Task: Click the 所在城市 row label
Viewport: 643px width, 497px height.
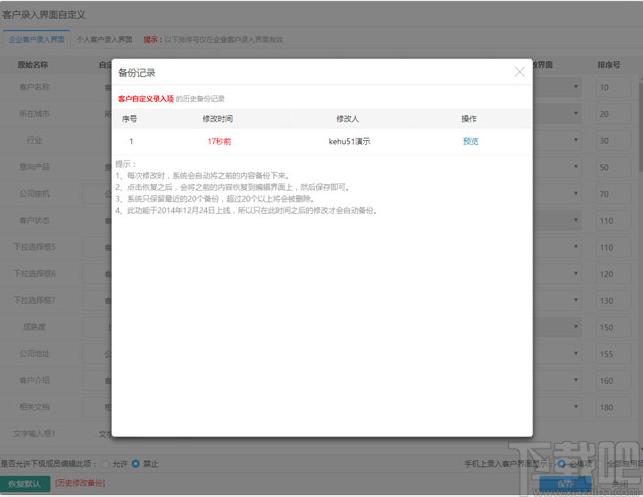Action: click(x=34, y=114)
